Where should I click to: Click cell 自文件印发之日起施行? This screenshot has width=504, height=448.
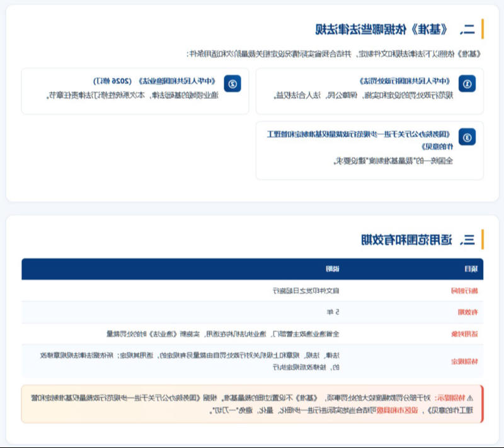click(x=306, y=291)
